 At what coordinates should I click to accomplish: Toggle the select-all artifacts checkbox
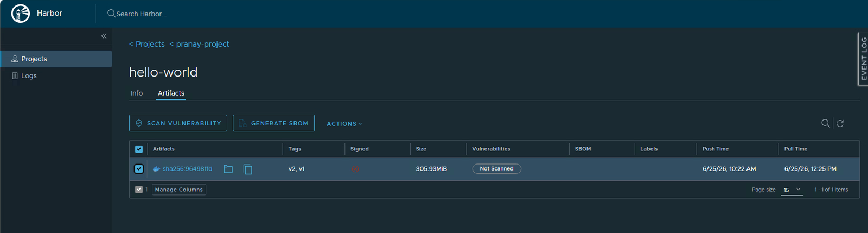pyautogui.click(x=139, y=149)
